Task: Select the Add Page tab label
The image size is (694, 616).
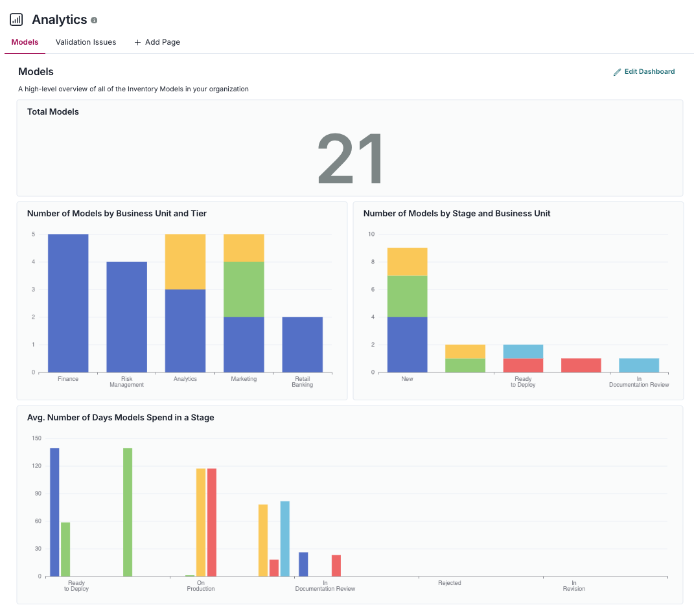Action: [x=163, y=43]
